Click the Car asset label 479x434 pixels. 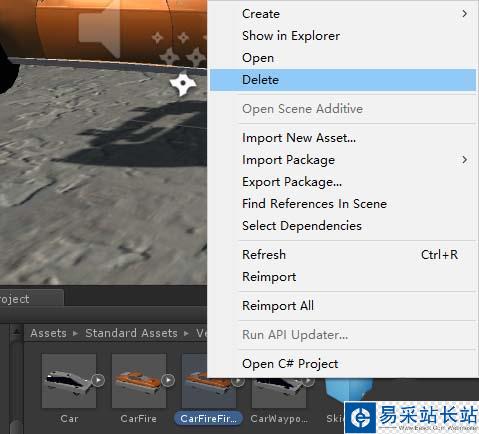[x=69, y=419]
